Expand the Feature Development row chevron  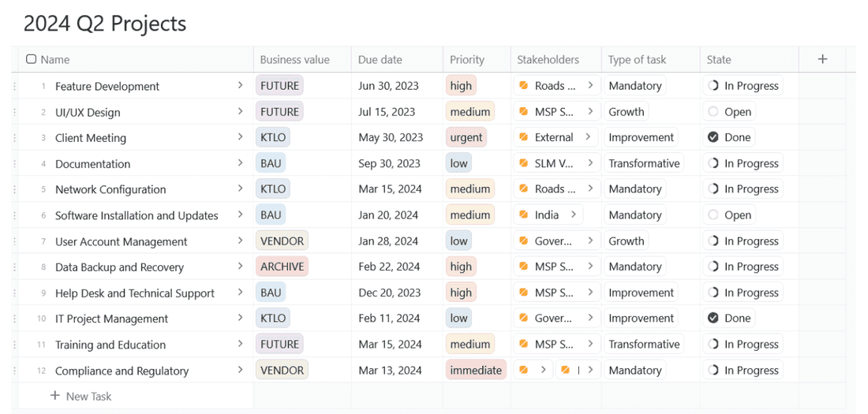point(240,85)
